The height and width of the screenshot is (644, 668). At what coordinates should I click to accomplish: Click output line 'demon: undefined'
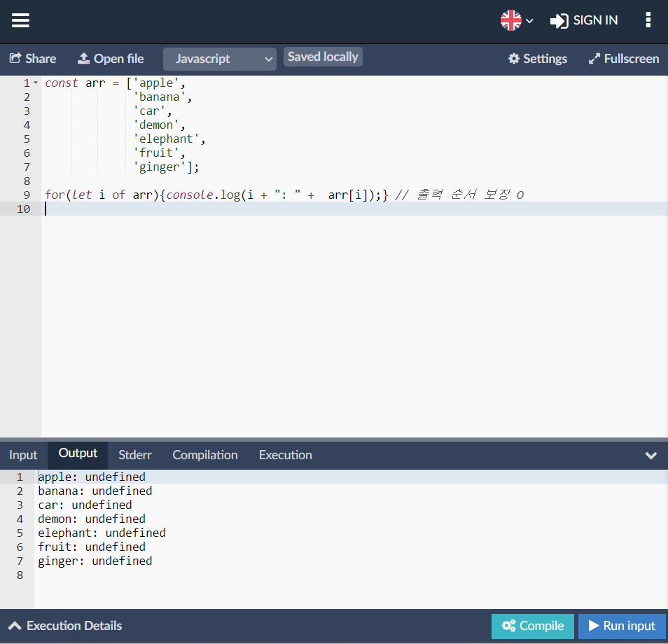point(92,519)
